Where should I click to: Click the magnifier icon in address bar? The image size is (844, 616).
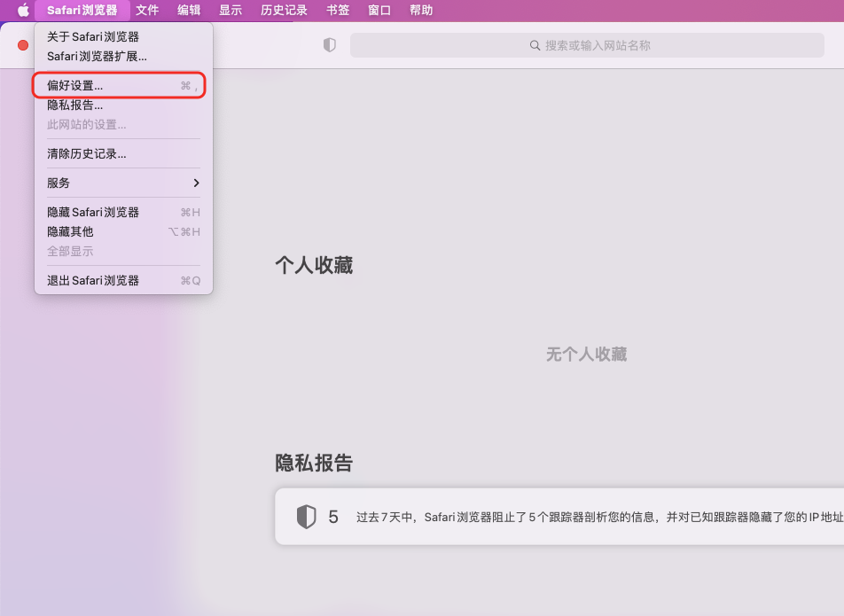coord(535,46)
